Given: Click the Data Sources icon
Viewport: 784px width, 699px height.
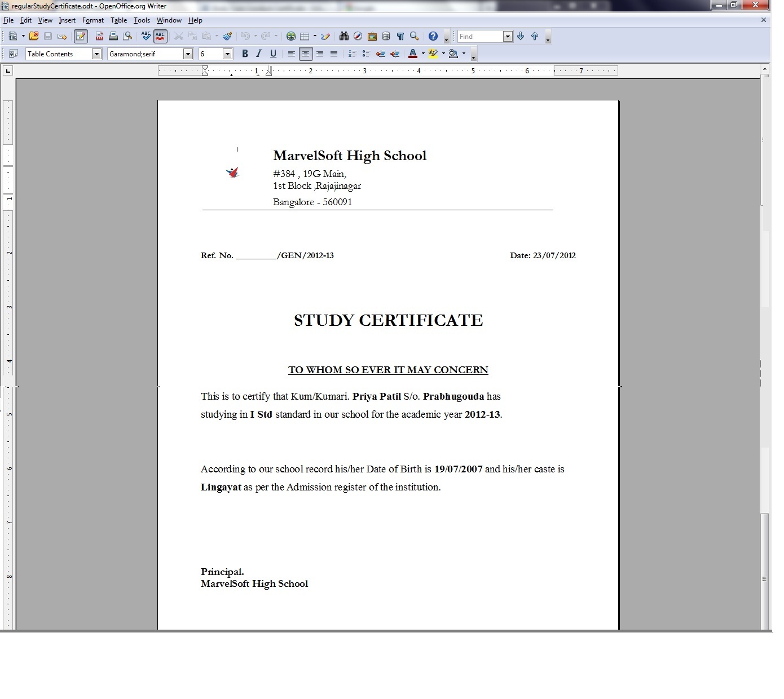Looking at the screenshot, I should click(386, 37).
